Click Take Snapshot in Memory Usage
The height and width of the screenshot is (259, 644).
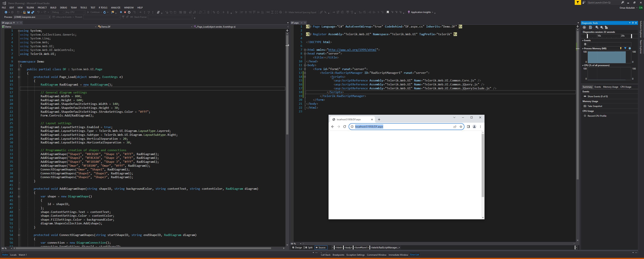(x=595, y=106)
